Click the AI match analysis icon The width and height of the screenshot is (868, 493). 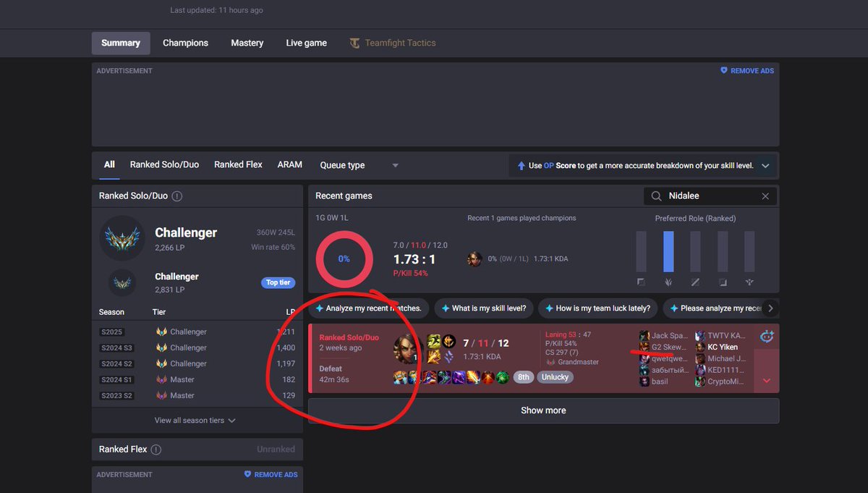point(767,337)
